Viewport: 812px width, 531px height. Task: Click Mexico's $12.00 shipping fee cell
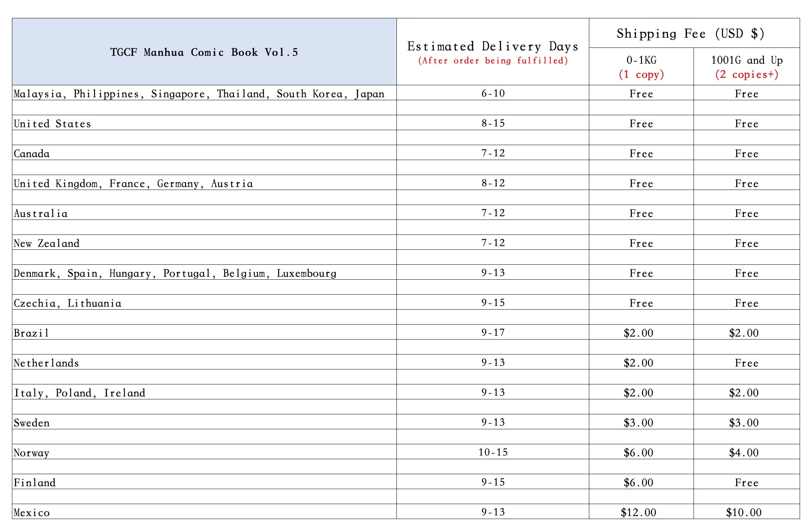638,512
